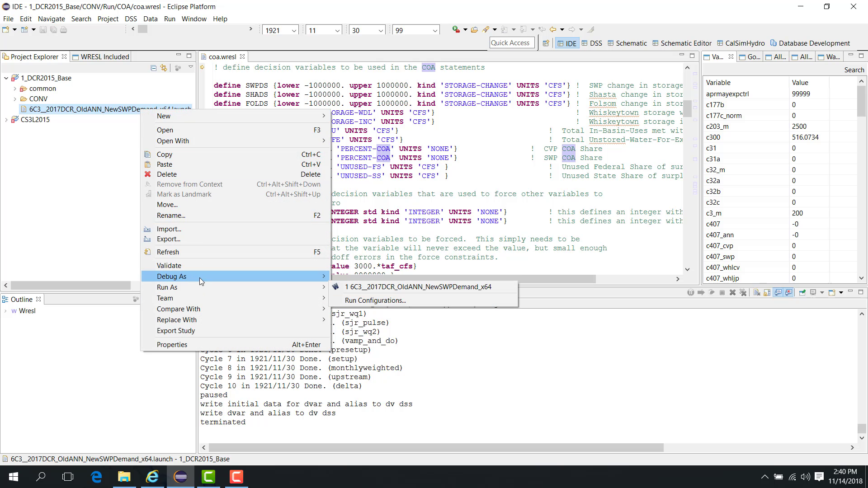Click the console horizontal scrollbar
Image resolution: width=868 pixels, height=488 pixels.
435,448
